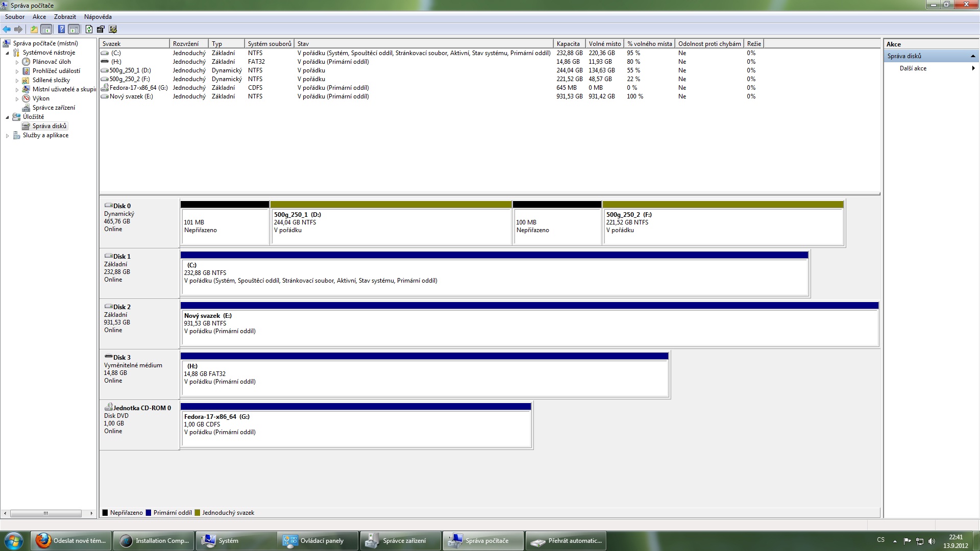The image size is (980, 551).
Task: Click the Jednoduchý svazek legend color box
Action: pos(198,513)
